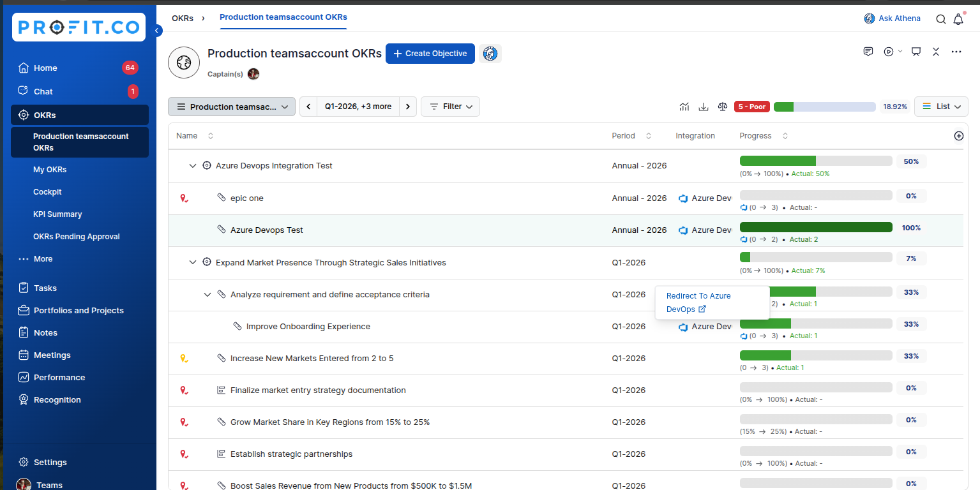Click the captain avatar thumbnail

(253, 74)
